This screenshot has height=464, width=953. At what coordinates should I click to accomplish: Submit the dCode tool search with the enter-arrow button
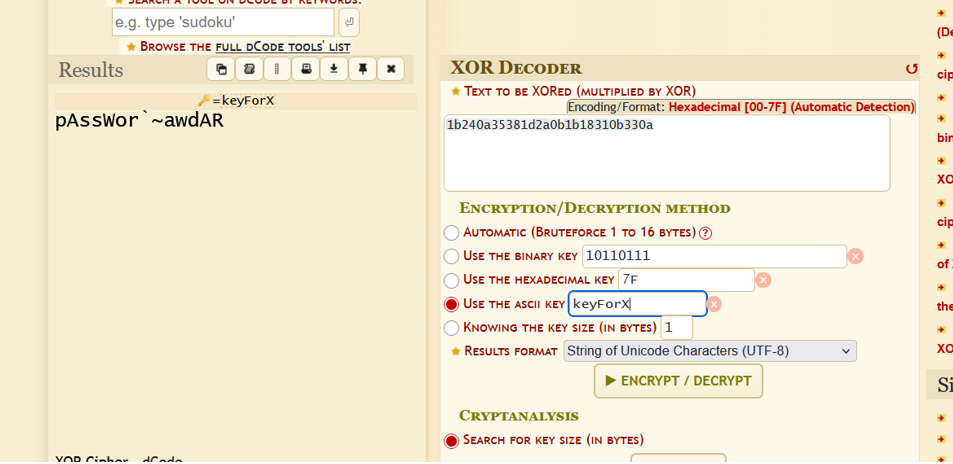click(x=349, y=23)
